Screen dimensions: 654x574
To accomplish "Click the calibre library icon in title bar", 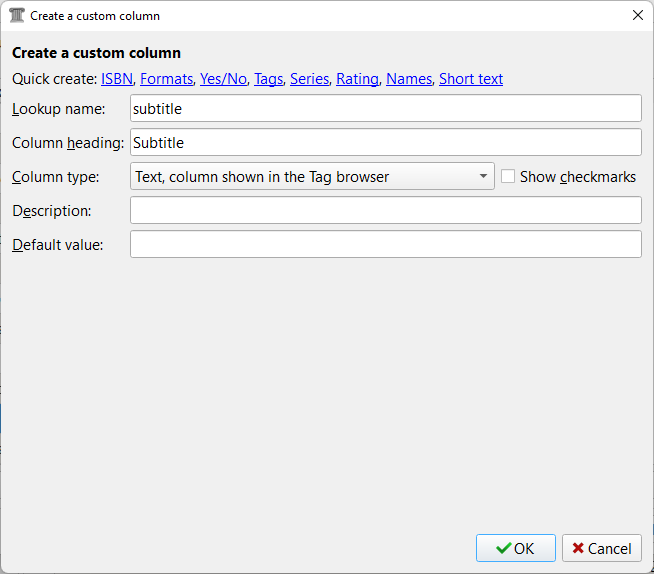I will (x=16, y=16).
